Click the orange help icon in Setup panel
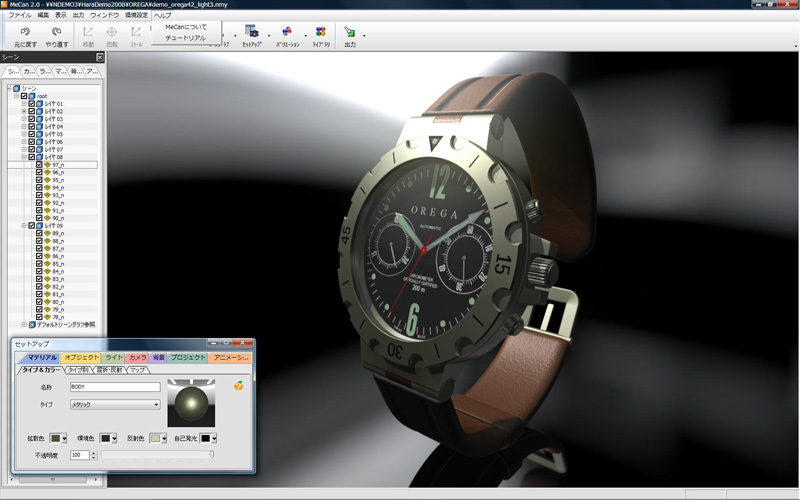The height and width of the screenshot is (500, 800). coord(238,385)
